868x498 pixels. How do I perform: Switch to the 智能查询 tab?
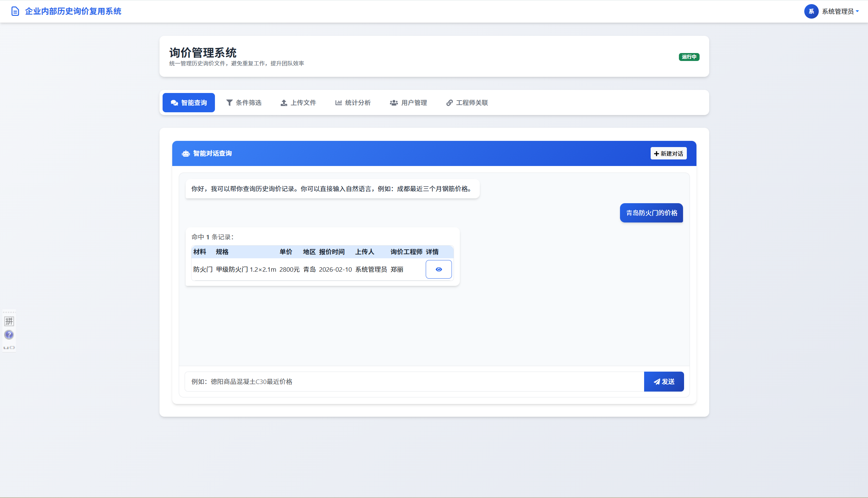click(189, 103)
